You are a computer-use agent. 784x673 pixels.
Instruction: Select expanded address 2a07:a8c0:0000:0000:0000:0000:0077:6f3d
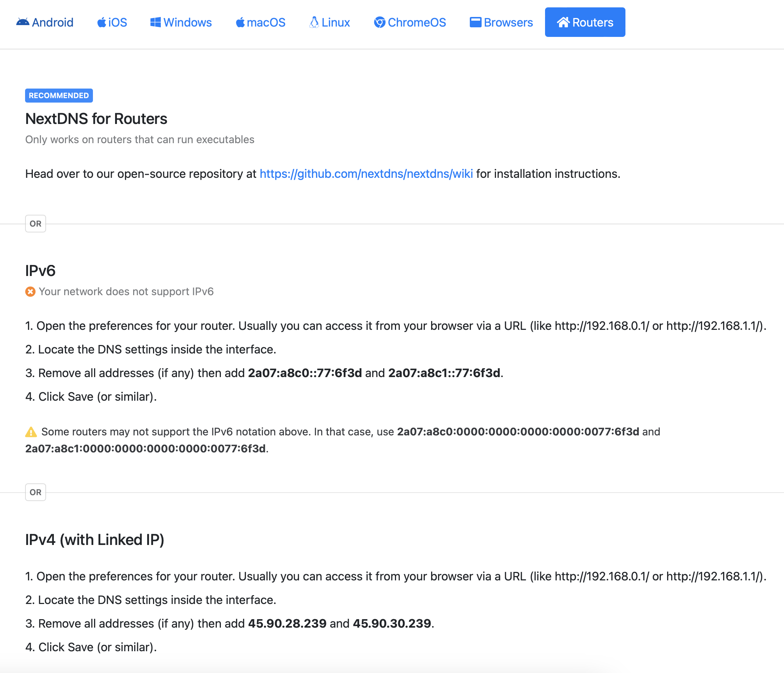pyautogui.click(x=518, y=431)
